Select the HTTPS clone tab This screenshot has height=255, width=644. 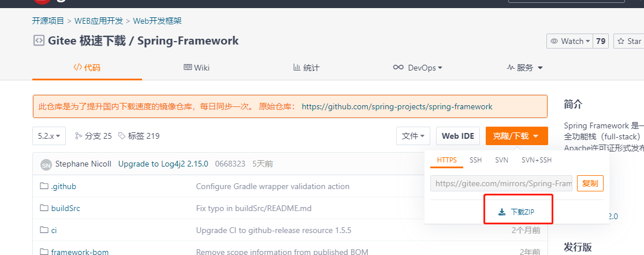(447, 160)
